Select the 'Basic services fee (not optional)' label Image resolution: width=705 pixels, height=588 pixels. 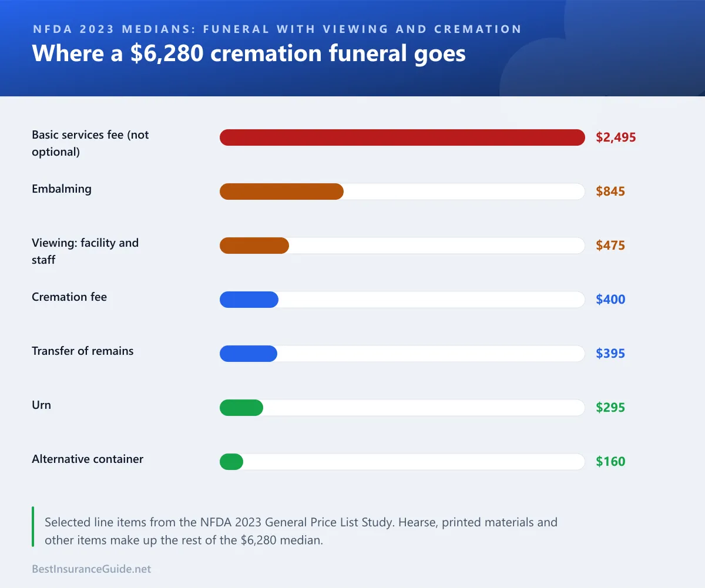(x=90, y=143)
